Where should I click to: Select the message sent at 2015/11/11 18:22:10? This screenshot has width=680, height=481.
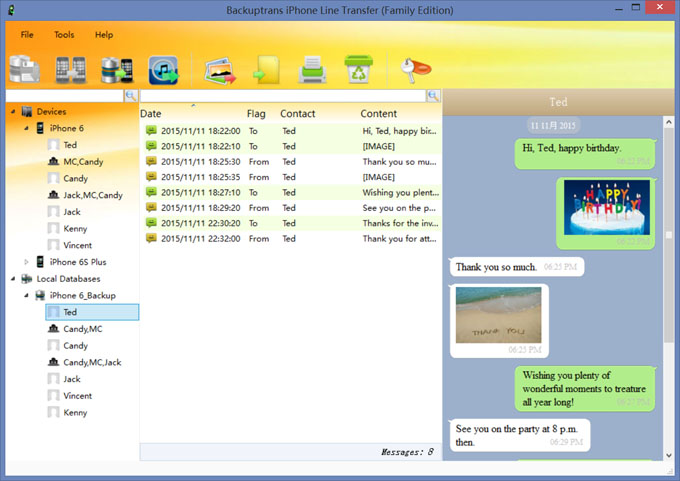(292, 146)
